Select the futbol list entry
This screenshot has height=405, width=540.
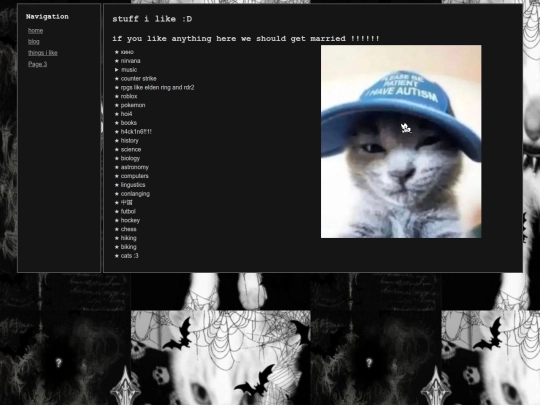[128, 211]
